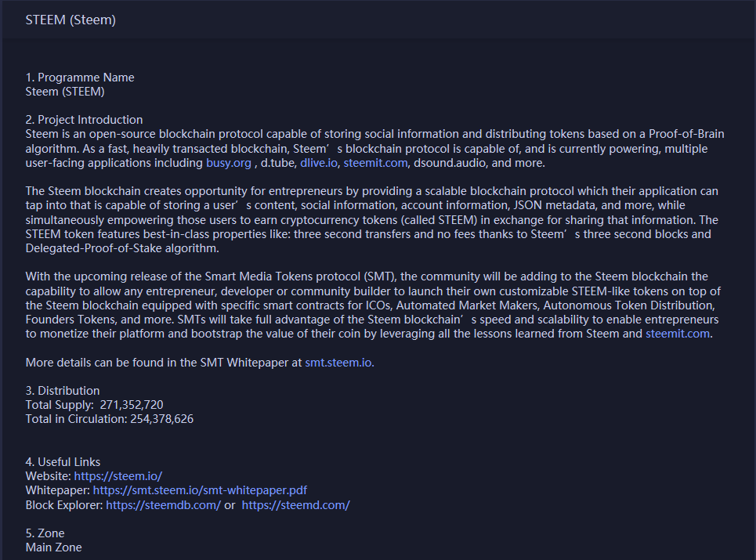This screenshot has width=756, height=560.
Task: Click the '1. Programme Name' heading
Action: pyautogui.click(x=80, y=77)
